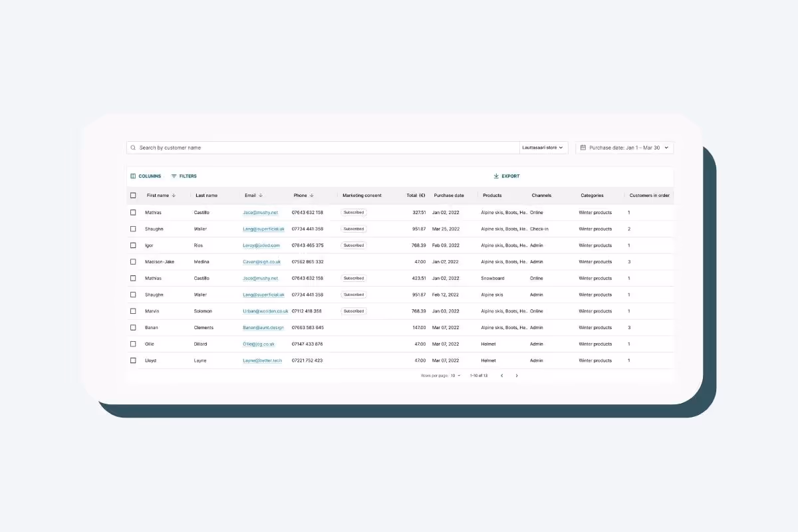Select the Subscribed badge on Igor Rios's row
The image size is (798, 532).
353,245
